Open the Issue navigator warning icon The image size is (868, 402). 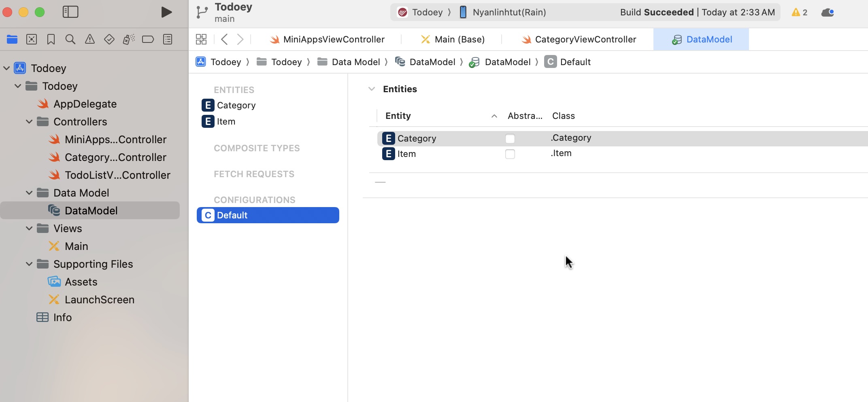[90, 39]
